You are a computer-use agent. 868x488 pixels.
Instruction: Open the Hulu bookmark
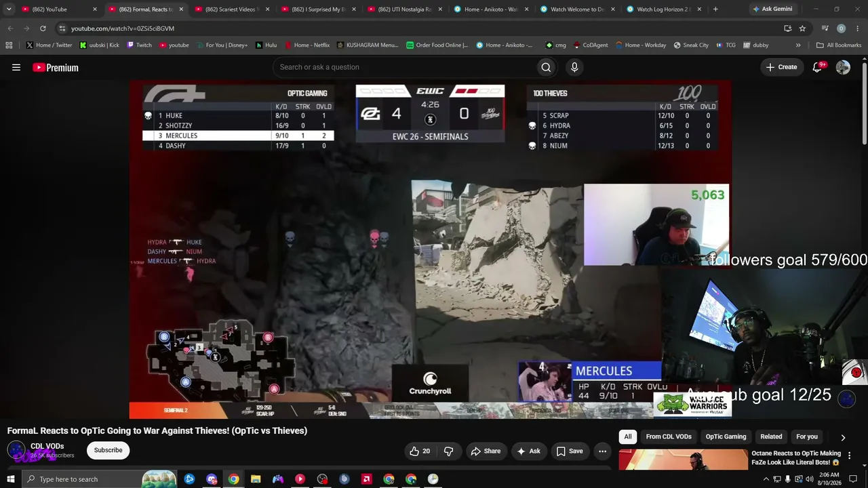pyautogui.click(x=266, y=45)
